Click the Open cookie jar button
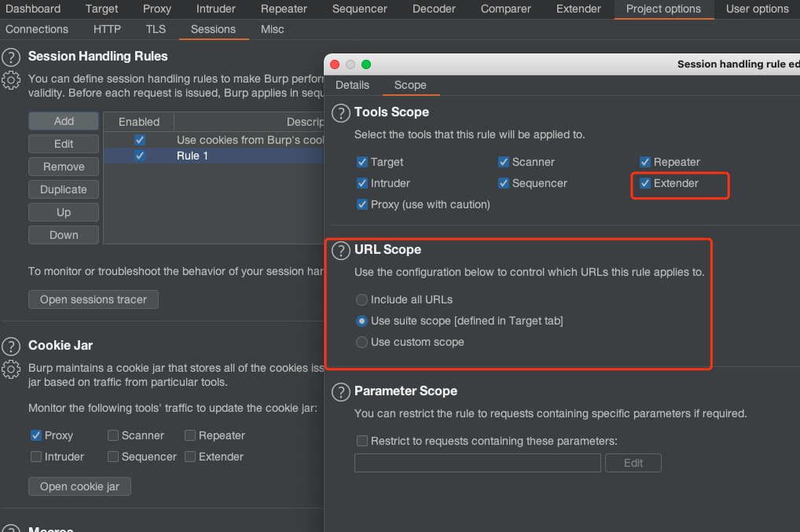This screenshot has height=532, width=800. point(79,486)
